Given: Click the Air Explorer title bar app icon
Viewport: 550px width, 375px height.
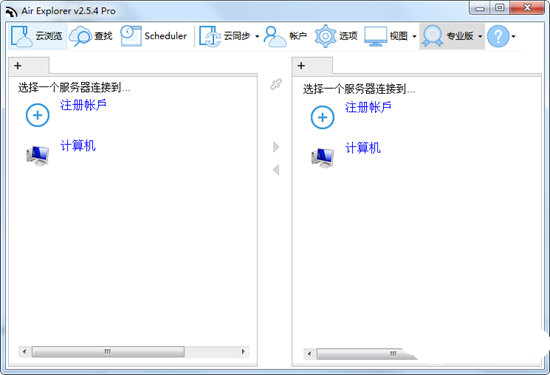Looking at the screenshot, I should (12, 12).
